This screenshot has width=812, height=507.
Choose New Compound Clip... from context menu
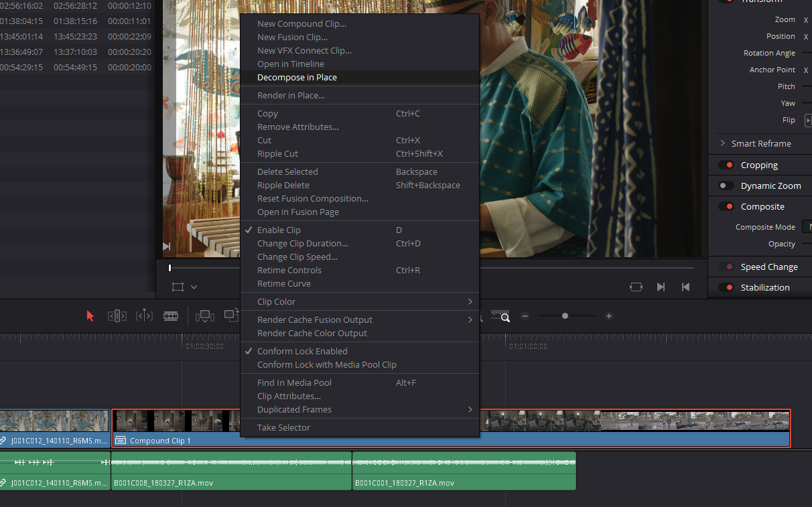(x=360, y=23)
